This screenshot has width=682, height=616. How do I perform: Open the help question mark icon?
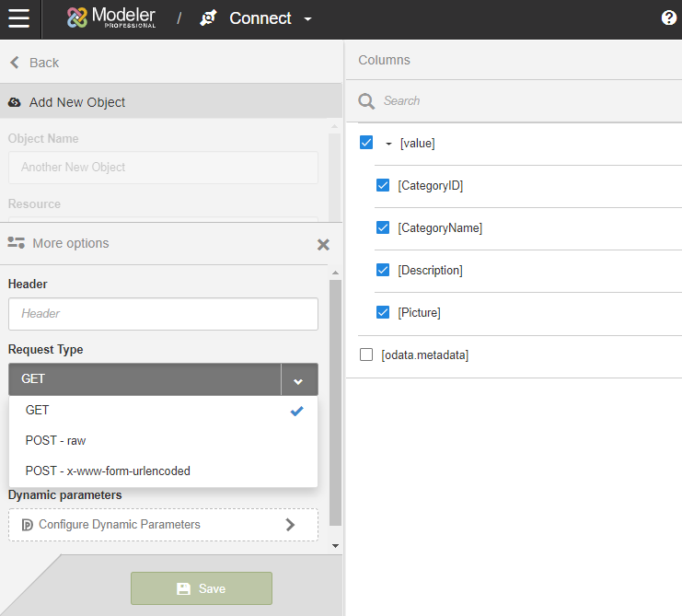668,18
